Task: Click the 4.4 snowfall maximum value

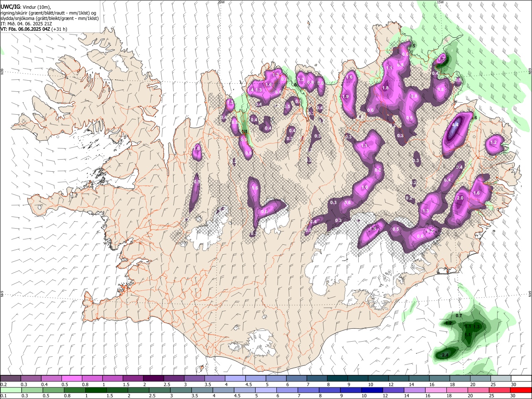Action: pyautogui.click(x=455, y=124)
